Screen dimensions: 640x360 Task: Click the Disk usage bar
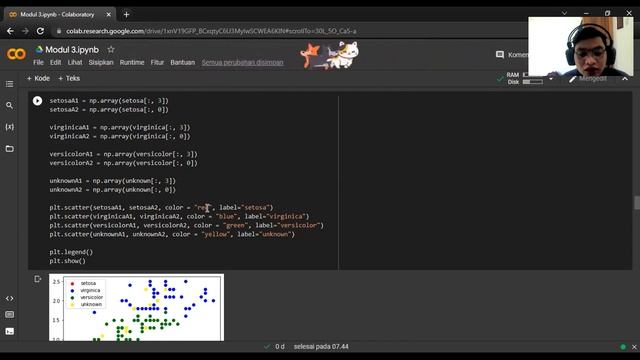[x=533, y=82]
